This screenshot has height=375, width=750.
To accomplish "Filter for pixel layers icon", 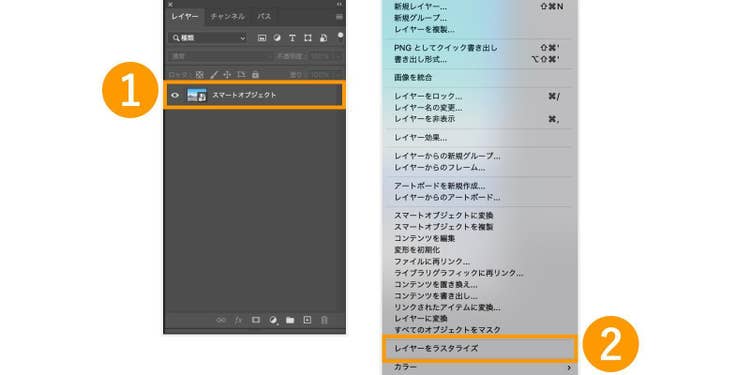I will pos(262,38).
